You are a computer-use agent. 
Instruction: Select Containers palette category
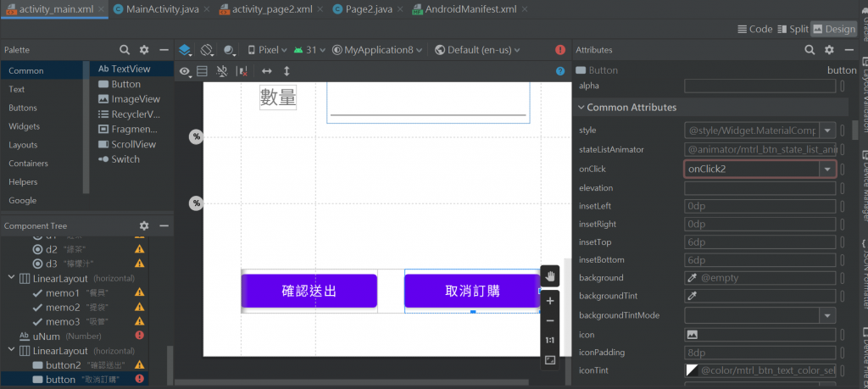pyautogui.click(x=28, y=164)
